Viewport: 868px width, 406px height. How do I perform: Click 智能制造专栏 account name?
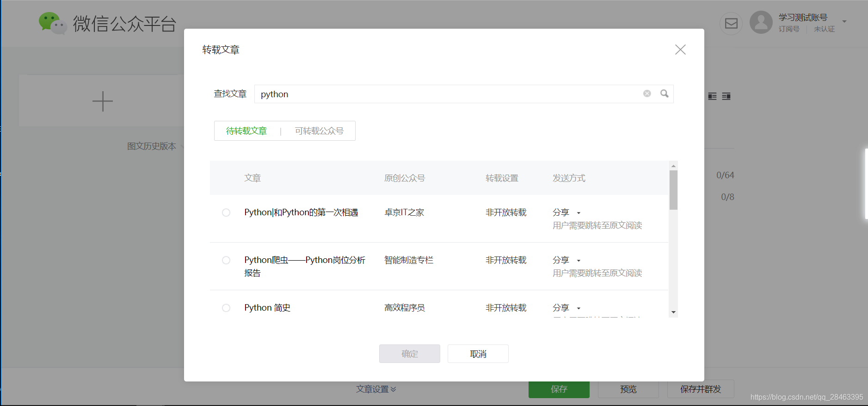409,260
